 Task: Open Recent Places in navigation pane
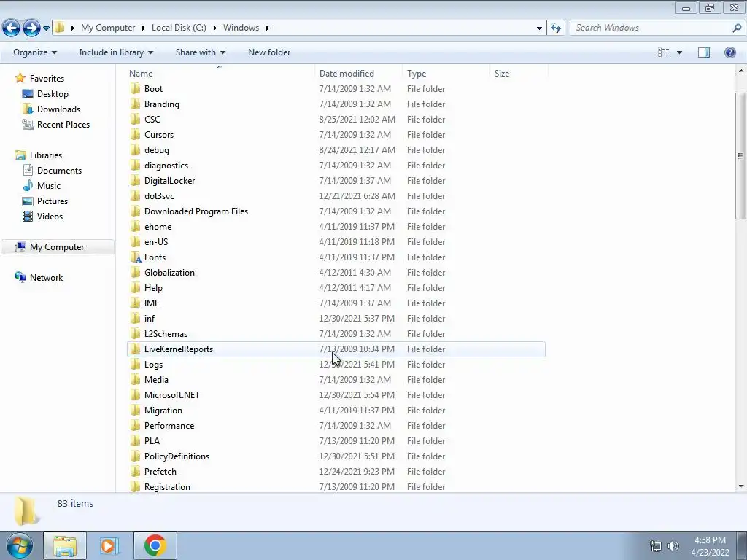click(x=63, y=124)
